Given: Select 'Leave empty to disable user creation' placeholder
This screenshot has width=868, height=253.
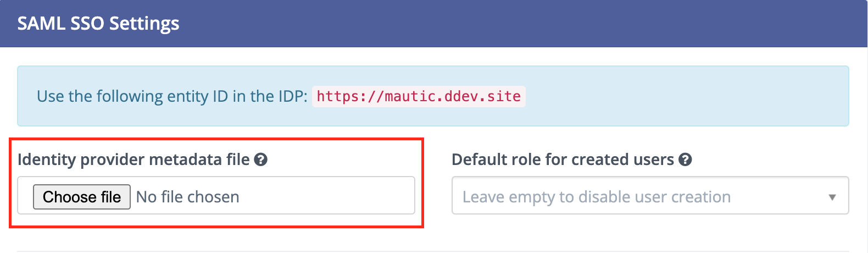Looking at the screenshot, I should [x=596, y=197].
